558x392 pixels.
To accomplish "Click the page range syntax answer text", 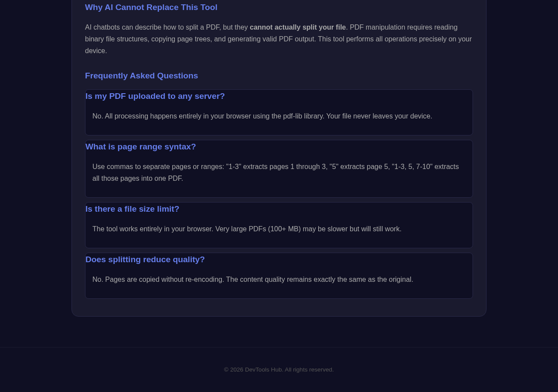I will tap(276, 172).
